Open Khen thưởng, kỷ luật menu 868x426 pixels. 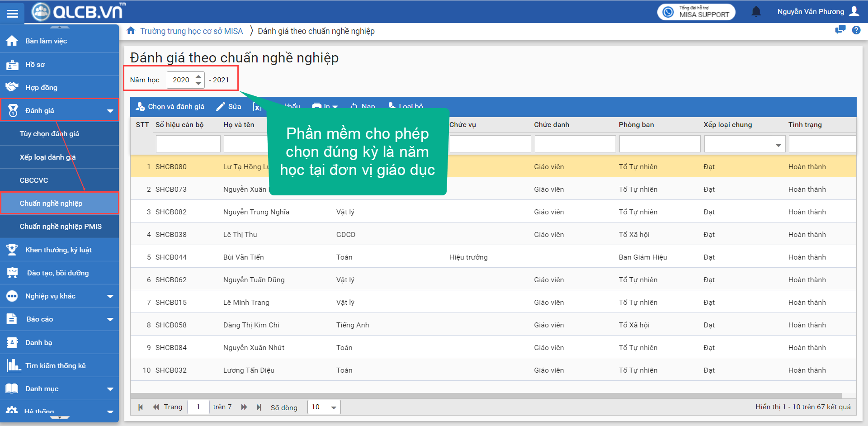coord(58,250)
